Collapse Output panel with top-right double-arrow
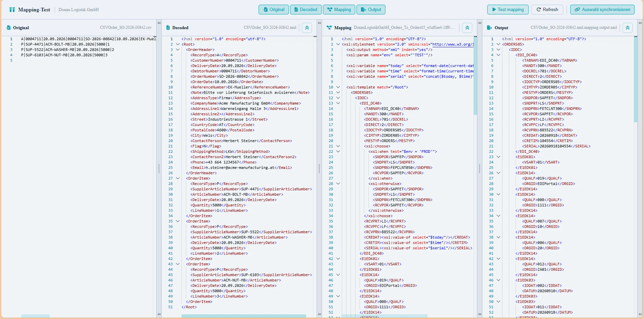Screen dimensions: 644x319 (640, 23)
